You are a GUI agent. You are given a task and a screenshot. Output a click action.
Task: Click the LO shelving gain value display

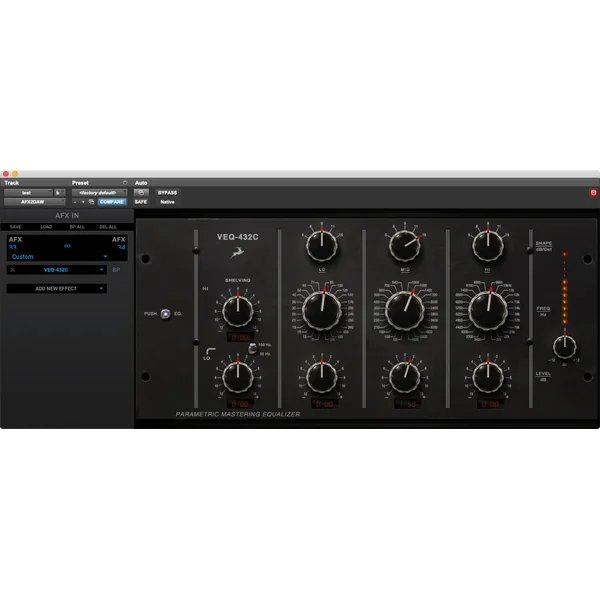tap(240, 404)
